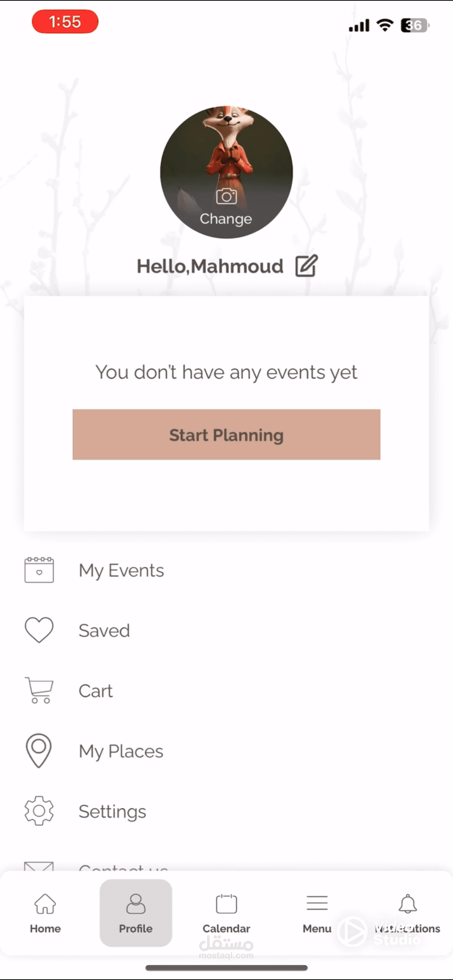This screenshot has width=453, height=980.
Task: Click the My Places location pin icon
Action: click(38, 750)
